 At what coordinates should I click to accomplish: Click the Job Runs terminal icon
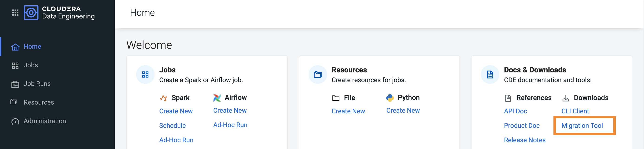pos(15,84)
